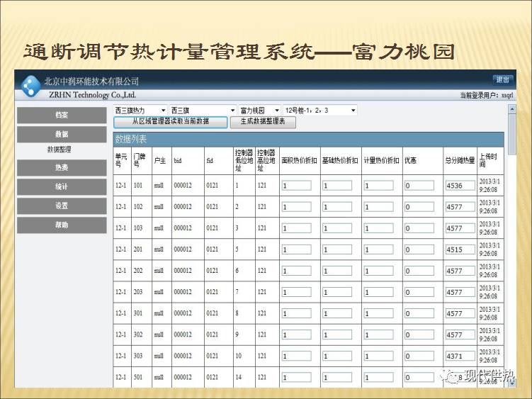The width and height of the screenshot is (532, 399).
Task: Click 计量热价折扣 field for door 201
Action: pyautogui.click(x=379, y=249)
